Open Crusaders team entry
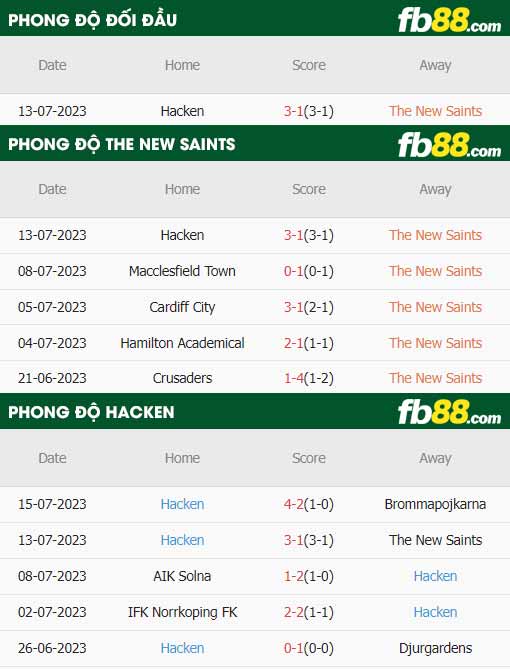The width and height of the screenshot is (510, 669). point(182,378)
